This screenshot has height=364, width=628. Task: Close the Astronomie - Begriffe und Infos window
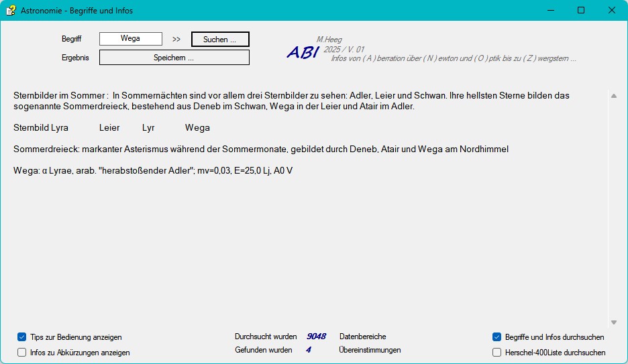tap(612, 11)
